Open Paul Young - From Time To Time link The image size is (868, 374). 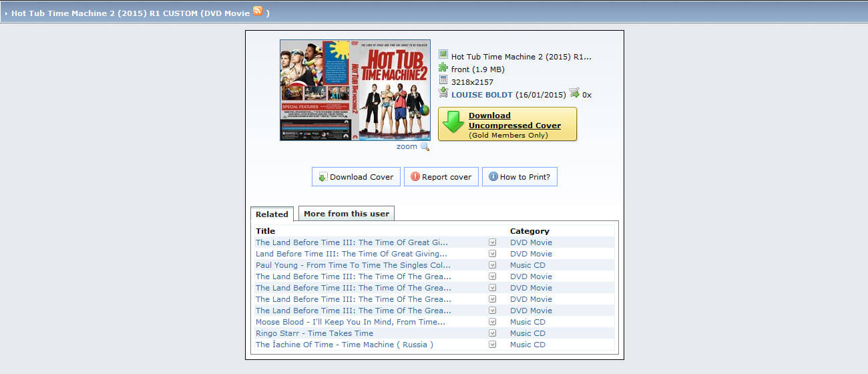pos(353,265)
